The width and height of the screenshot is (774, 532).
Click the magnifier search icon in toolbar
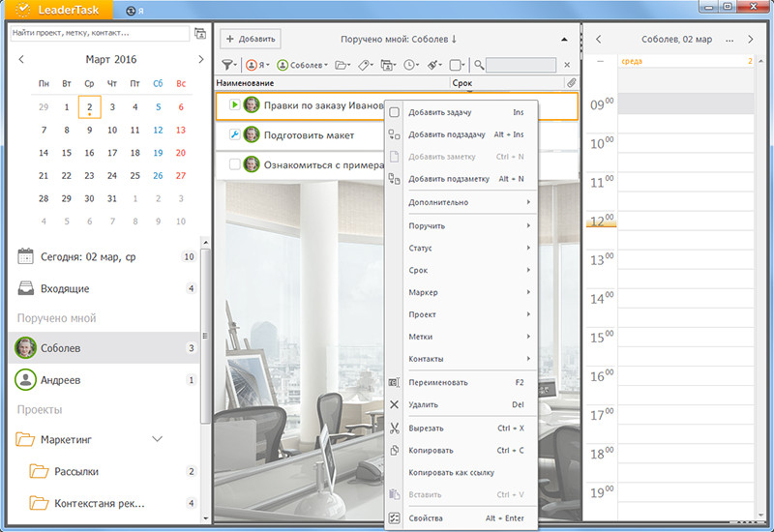[x=479, y=65]
